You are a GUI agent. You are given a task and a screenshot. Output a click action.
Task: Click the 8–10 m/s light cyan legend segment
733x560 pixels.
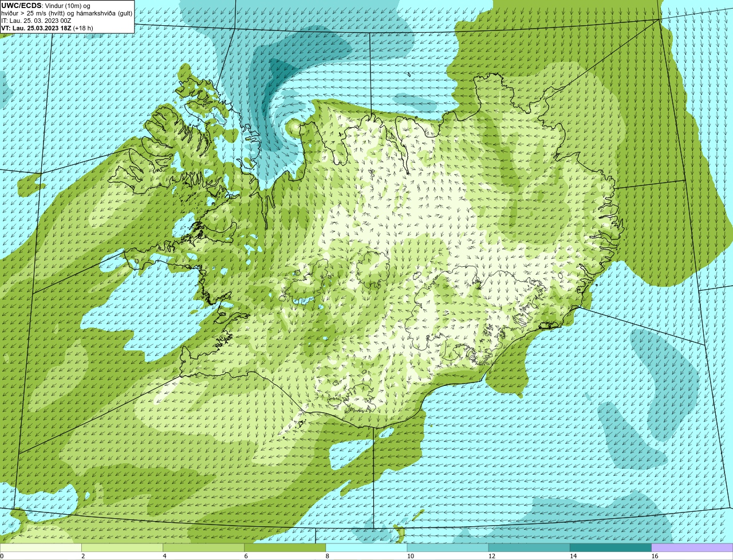366,548
